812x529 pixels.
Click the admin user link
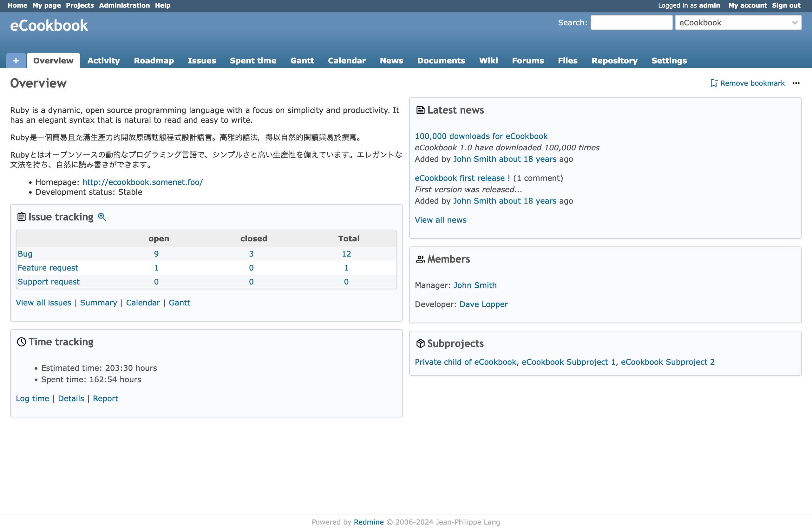point(709,5)
